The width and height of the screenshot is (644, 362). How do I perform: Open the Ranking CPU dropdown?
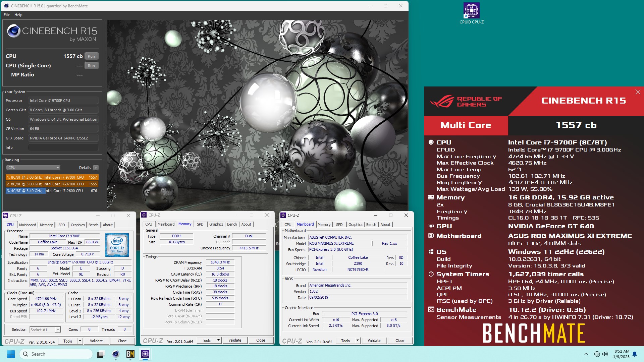(x=33, y=168)
